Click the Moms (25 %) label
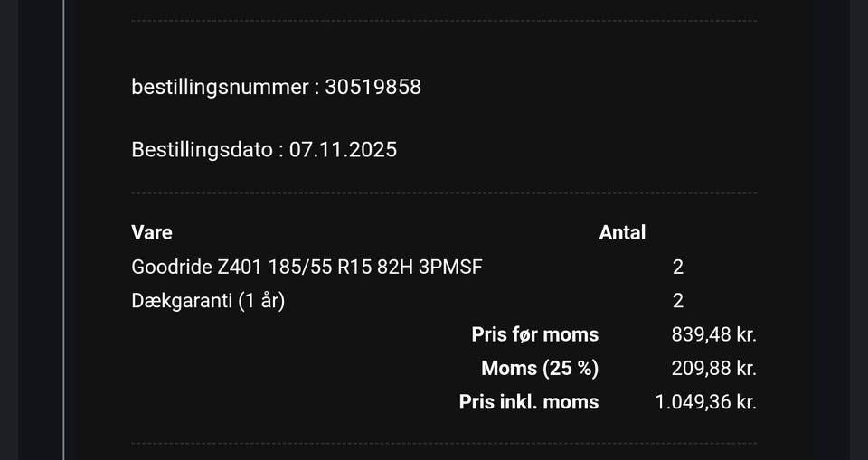Viewport: 868px width, 460px height. 540,369
